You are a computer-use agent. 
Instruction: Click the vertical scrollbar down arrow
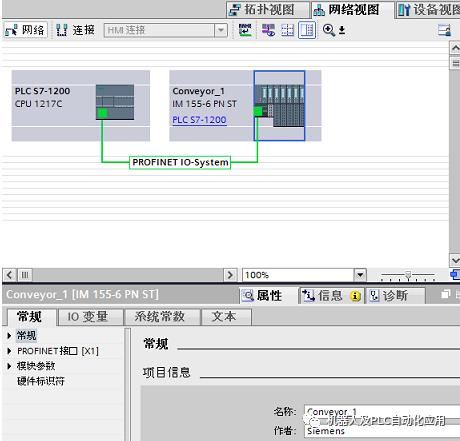pyautogui.click(x=455, y=260)
